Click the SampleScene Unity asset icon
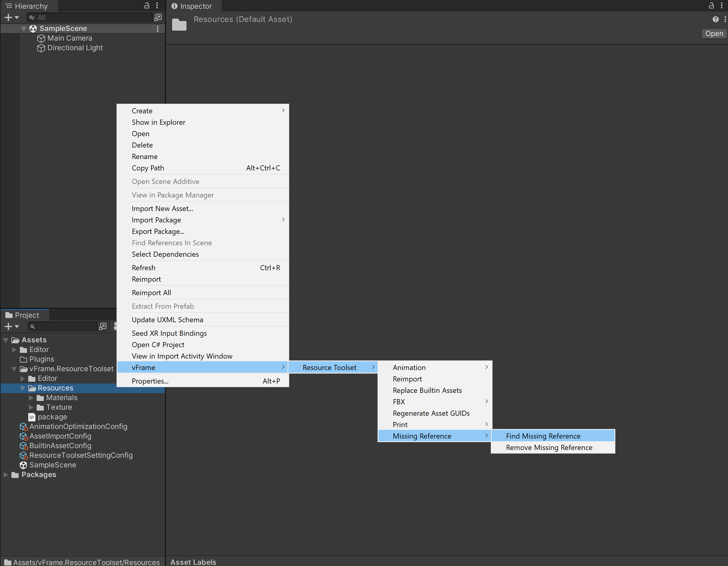728x566 pixels. (x=23, y=465)
